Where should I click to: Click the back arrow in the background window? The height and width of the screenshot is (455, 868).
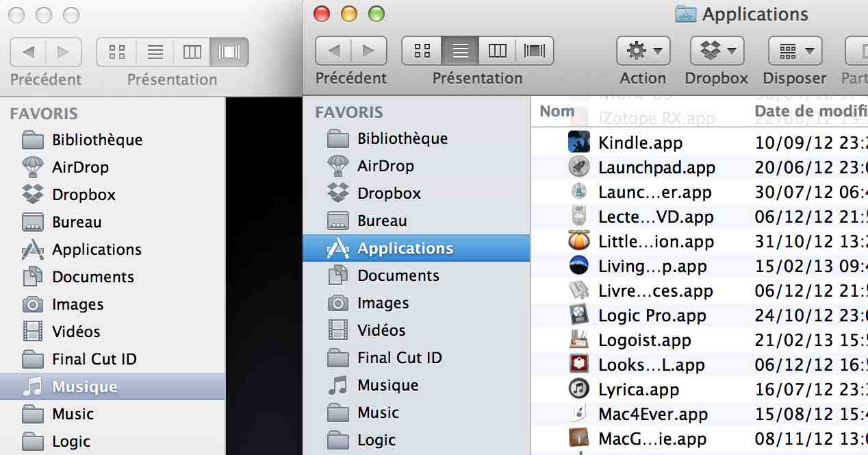pos(28,52)
